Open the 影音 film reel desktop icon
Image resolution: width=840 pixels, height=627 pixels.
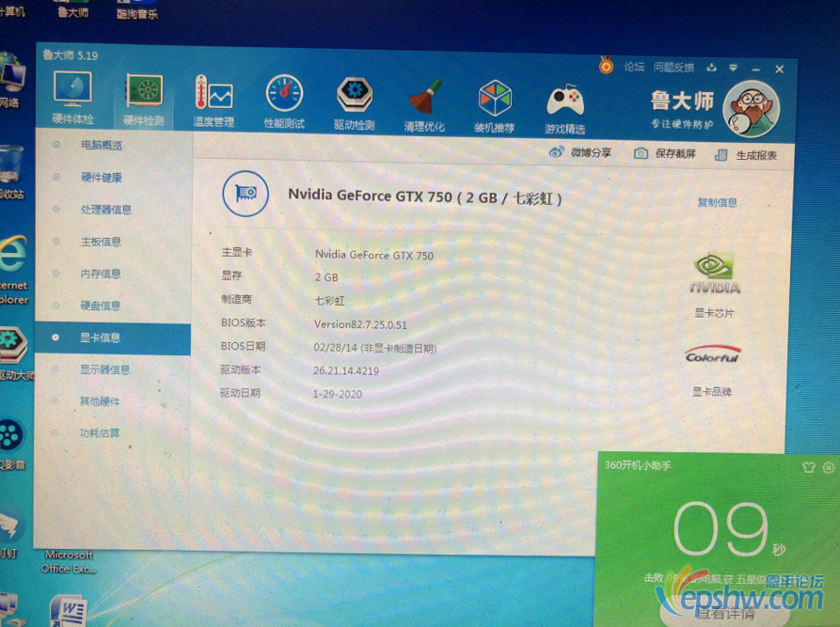pyautogui.click(x=12, y=445)
